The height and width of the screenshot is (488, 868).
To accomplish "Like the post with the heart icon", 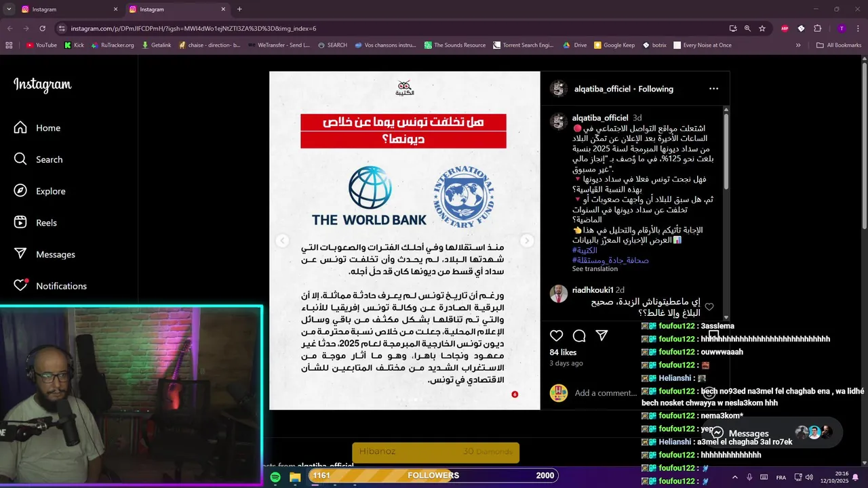I will point(557,335).
